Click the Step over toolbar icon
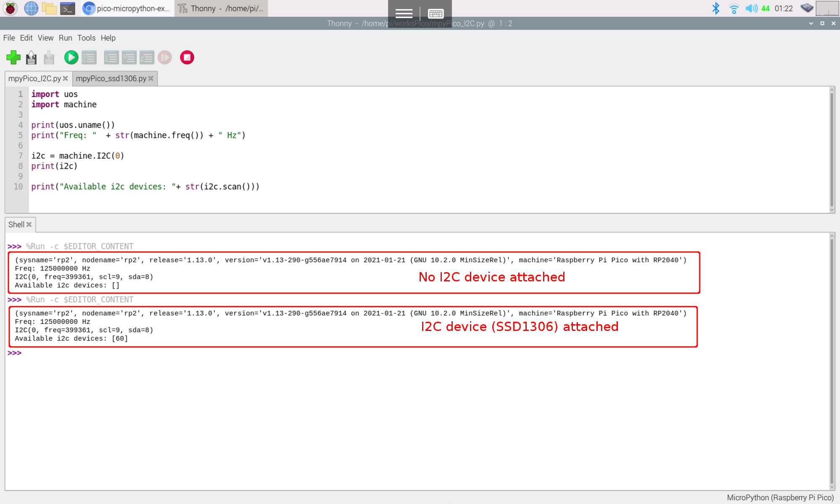The image size is (840, 504). [111, 58]
